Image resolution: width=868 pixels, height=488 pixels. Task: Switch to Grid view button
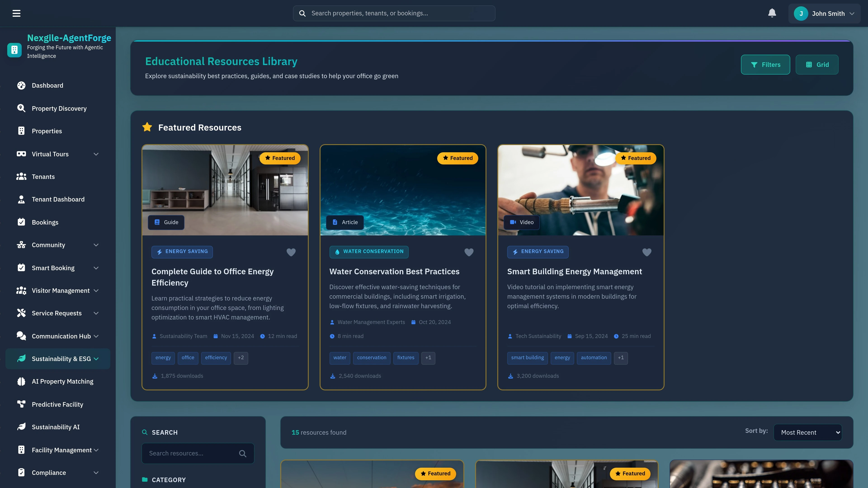click(817, 65)
